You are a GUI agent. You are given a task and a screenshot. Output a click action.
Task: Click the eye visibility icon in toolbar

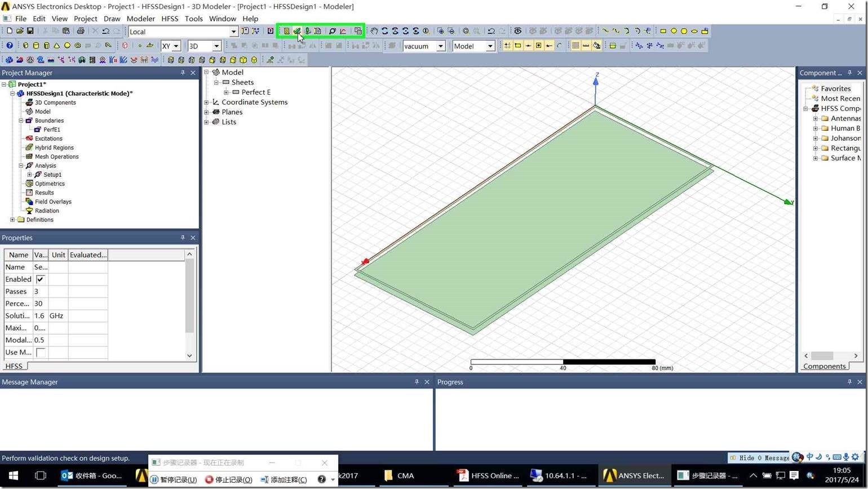tap(517, 31)
